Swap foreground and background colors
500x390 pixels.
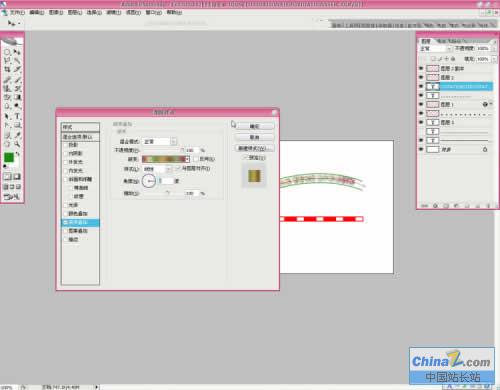click(18, 154)
